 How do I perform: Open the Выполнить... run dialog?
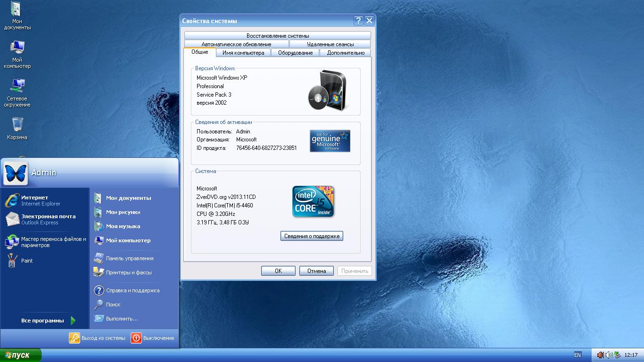pyautogui.click(x=134, y=319)
